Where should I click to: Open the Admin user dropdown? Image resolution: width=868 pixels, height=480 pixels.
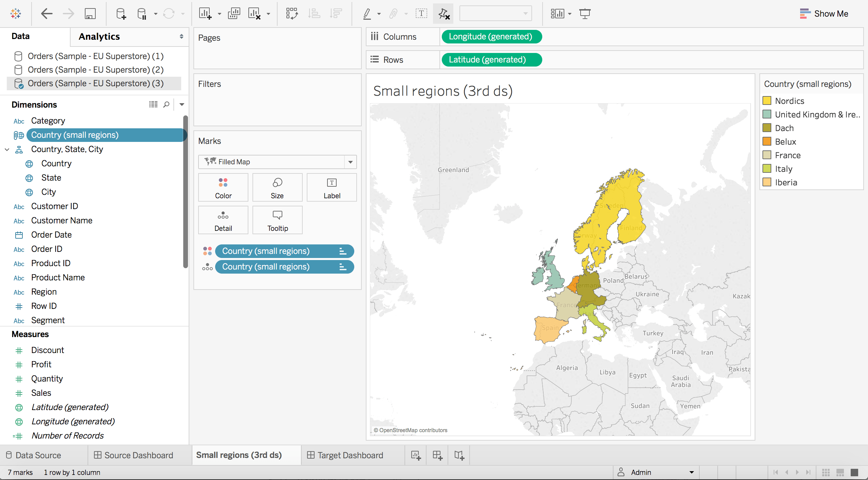click(692, 472)
